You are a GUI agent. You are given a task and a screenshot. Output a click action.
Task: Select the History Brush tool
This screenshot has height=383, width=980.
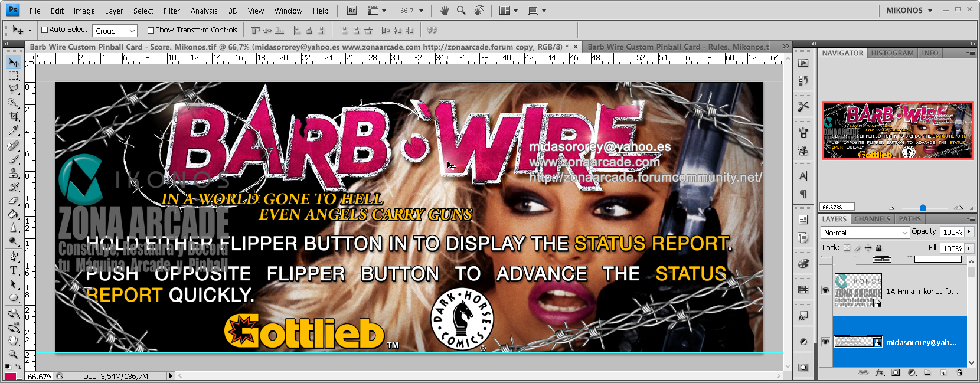pos(14,186)
